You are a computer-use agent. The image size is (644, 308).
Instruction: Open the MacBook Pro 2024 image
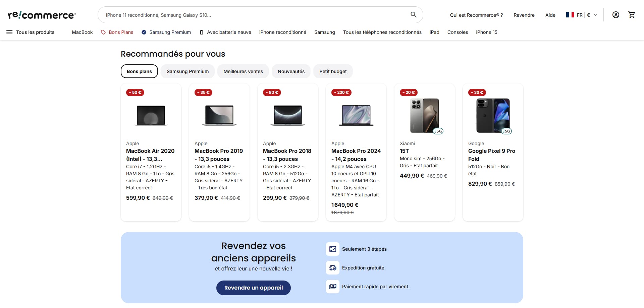pos(356,115)
